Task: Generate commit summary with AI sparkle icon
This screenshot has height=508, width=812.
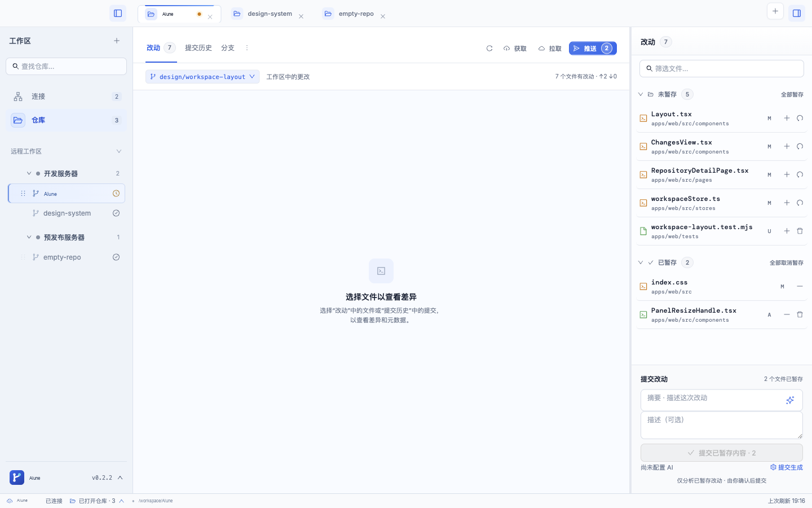Action: tap(790, 400)
